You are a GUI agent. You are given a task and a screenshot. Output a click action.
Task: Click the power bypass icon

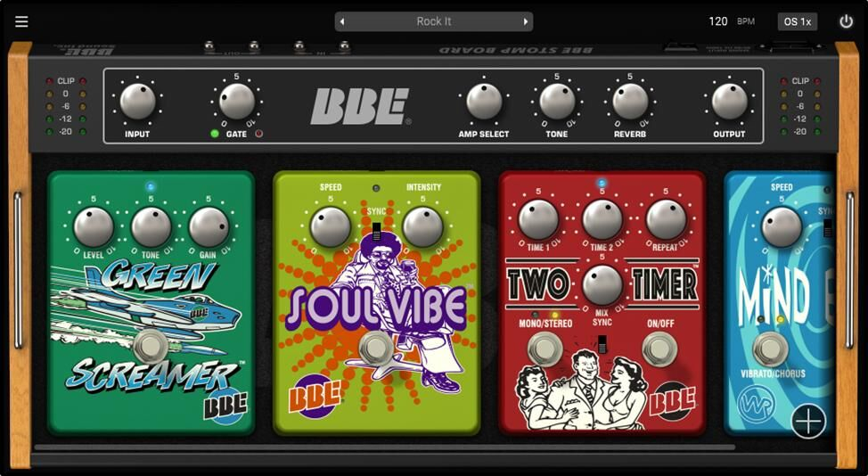tap(846, 21)
